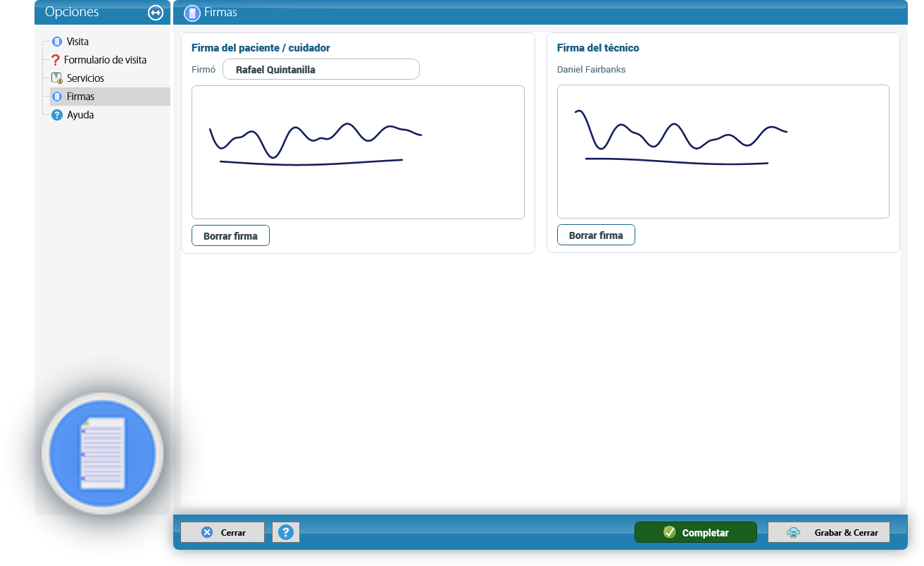Open the Visita section
Image resolution: width=924 pixels, height=566 pixels.
(77, 42)
